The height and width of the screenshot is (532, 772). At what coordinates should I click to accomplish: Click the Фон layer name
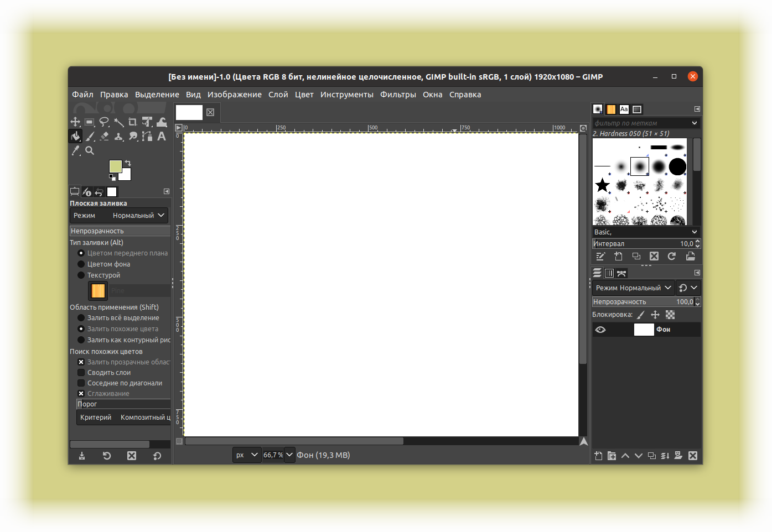coord(663,330)
